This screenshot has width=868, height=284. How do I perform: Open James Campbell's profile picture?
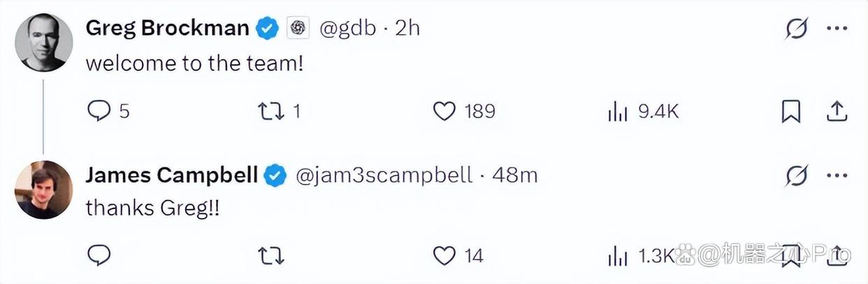click(43, 190)
